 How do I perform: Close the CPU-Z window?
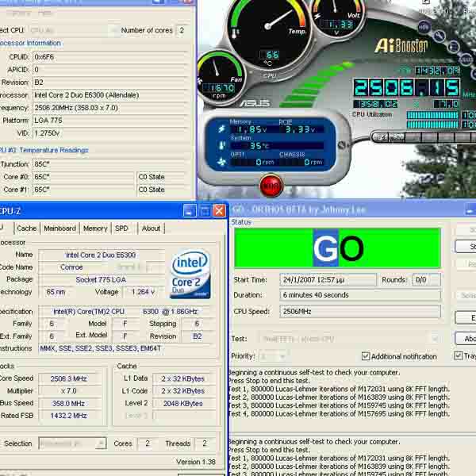(x=219, y=210)
